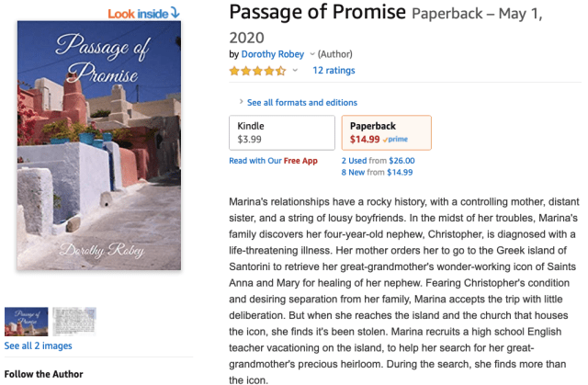Expand See all formats and editions
The image size is (588, 385).
(298, 102)
